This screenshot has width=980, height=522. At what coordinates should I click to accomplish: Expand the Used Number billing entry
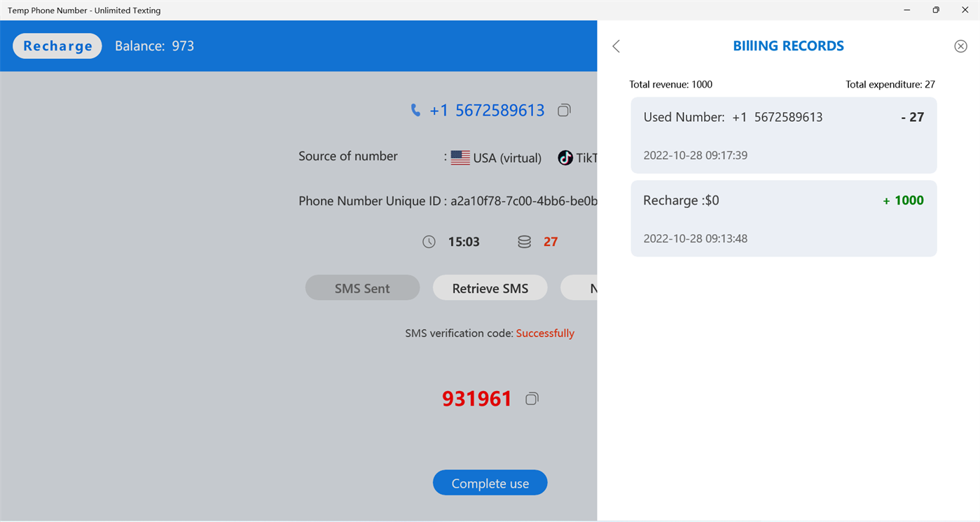pyautogui.click(x=783, y=135)
